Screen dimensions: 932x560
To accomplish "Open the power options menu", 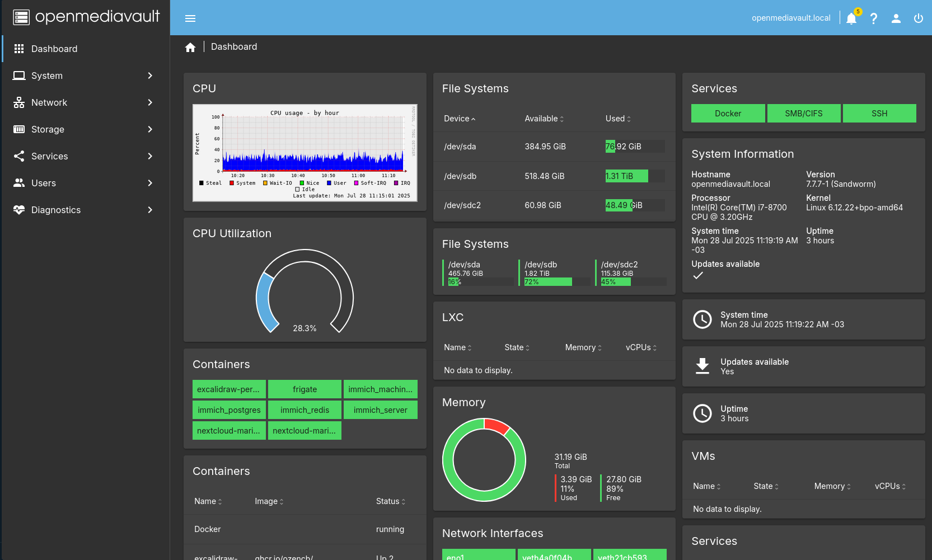I will (919, 18).
